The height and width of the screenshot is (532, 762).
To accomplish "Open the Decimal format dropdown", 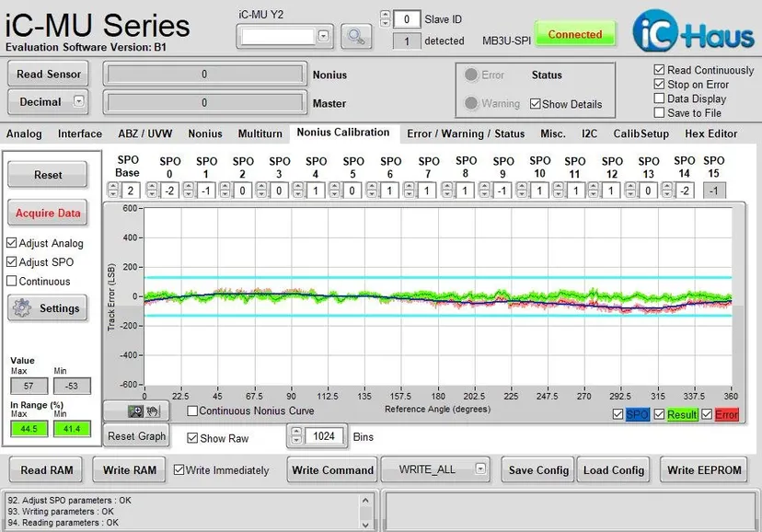I will pos(79,101).
